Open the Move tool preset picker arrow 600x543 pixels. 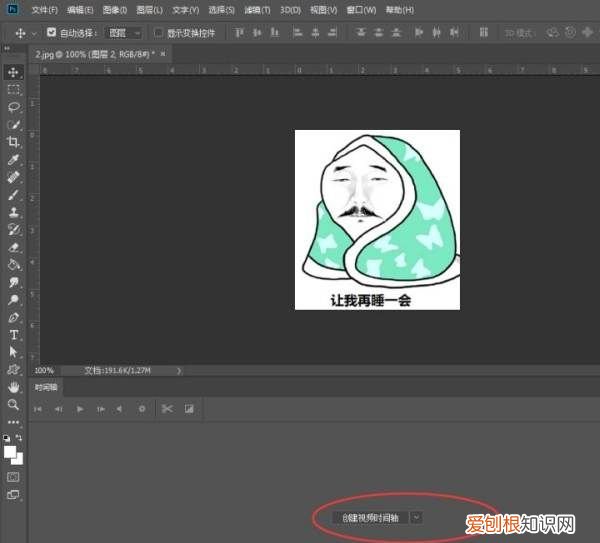(34, 34)
